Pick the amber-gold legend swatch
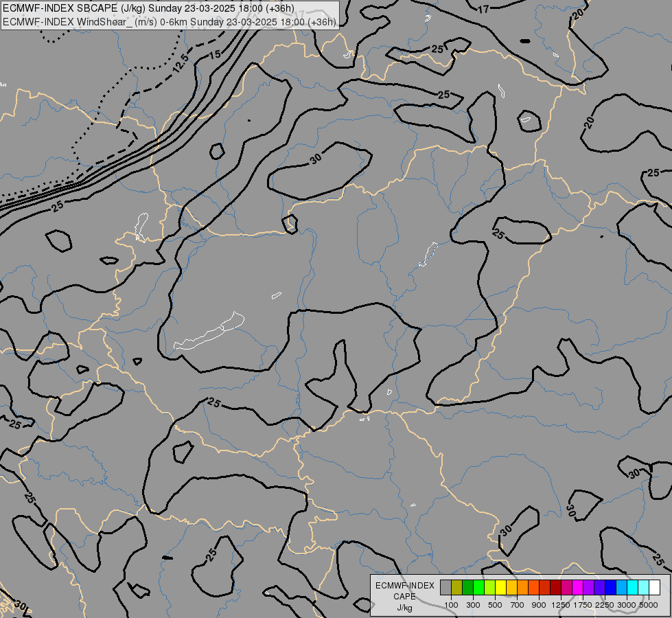The height and width of the screenshot is (618, 672). [x=511, y=587]
